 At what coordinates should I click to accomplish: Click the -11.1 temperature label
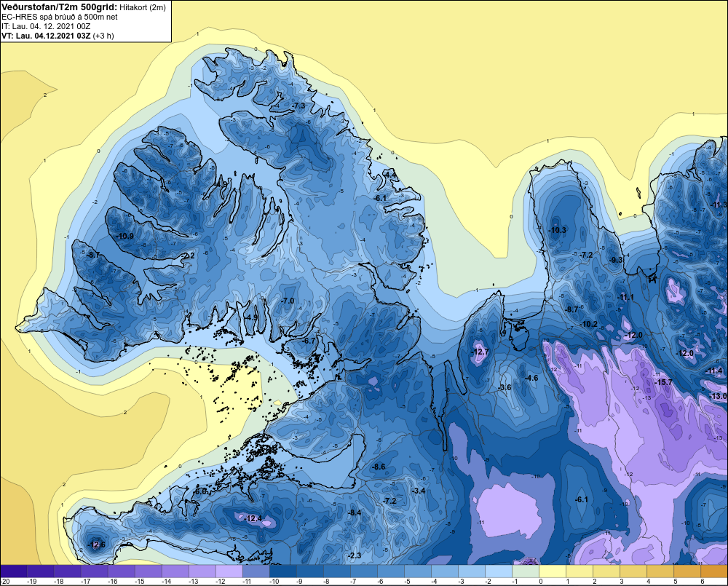point(625,298)
